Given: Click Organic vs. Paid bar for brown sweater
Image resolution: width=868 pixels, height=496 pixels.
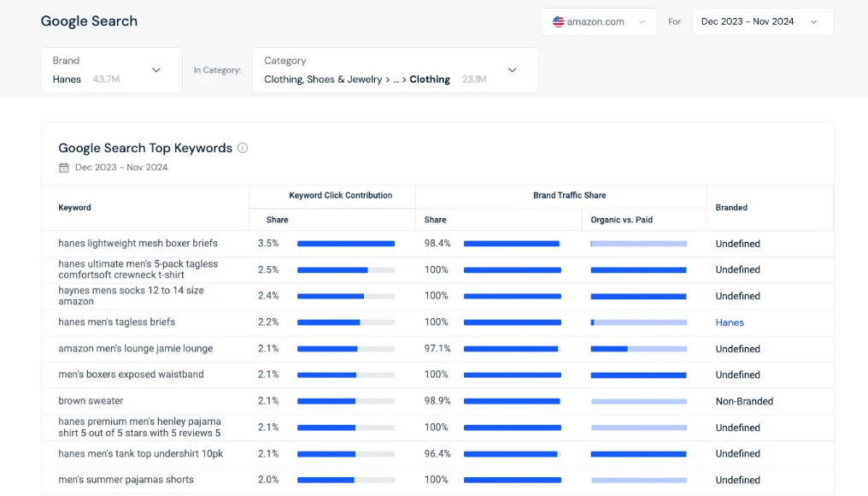Looking at the screenshot, I should [x=638, y=401].
